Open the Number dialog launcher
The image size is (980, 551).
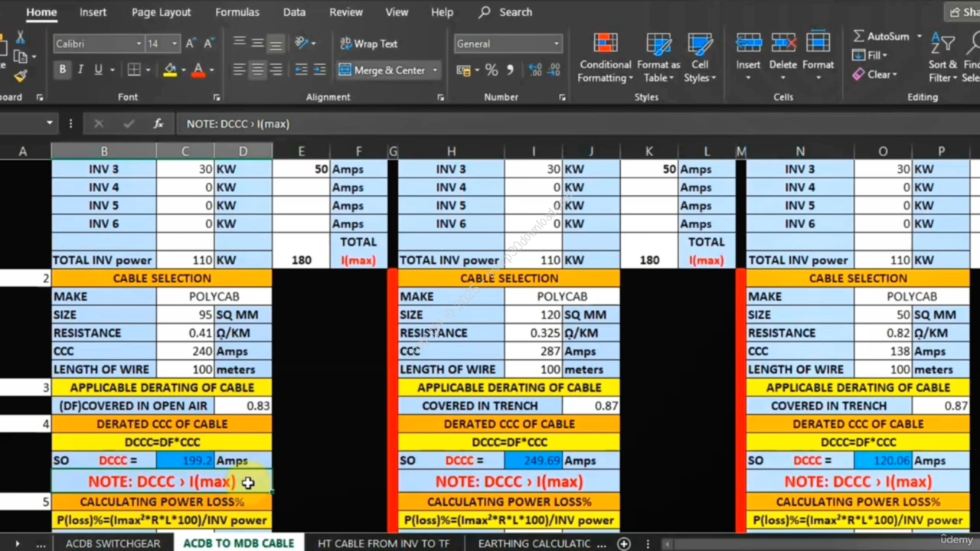pyautogui.click(x=562, y=97)
